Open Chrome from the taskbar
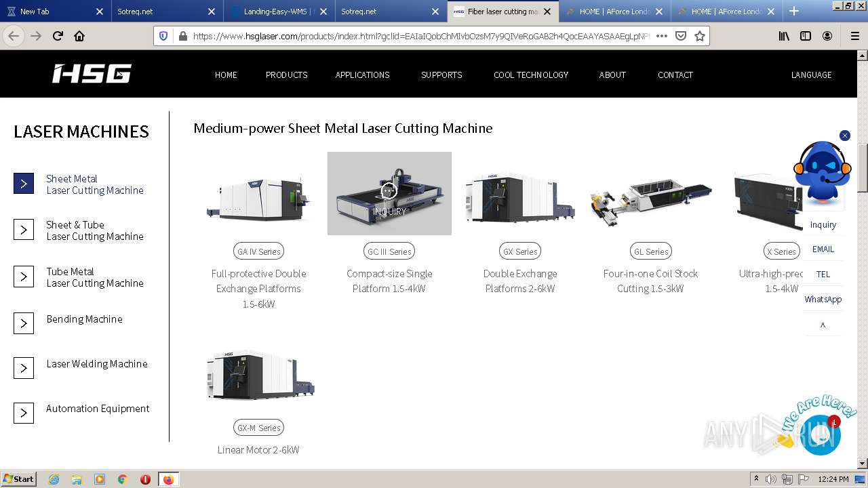868x488 pixels. point(123,479)
